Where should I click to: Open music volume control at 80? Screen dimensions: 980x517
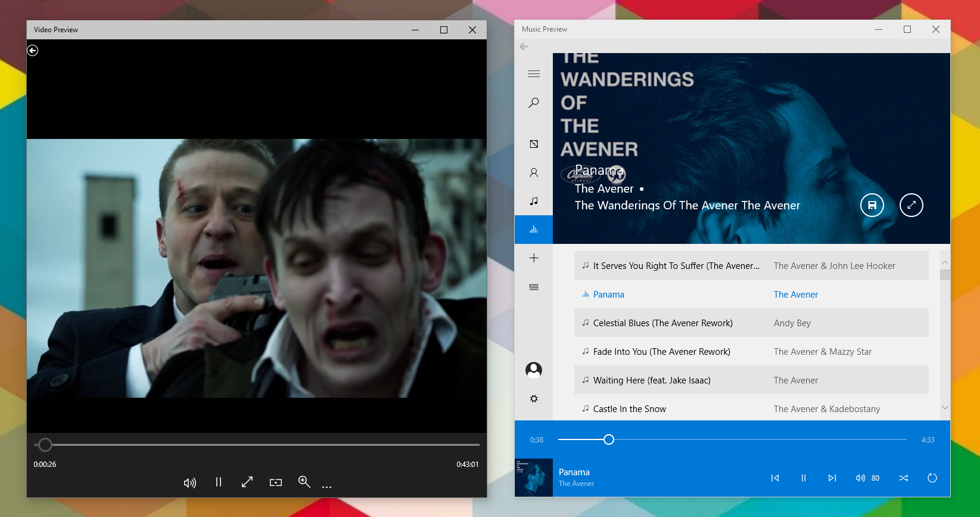pos(867,478)
